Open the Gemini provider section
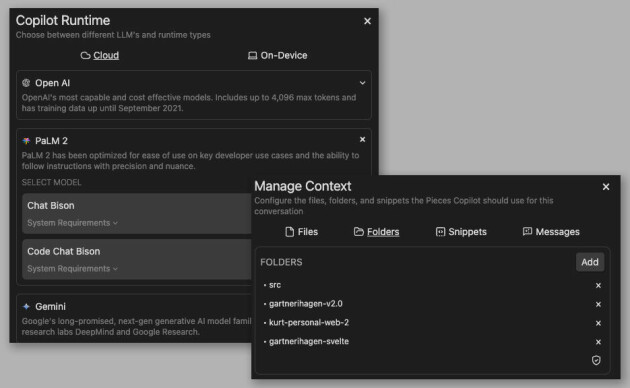This screenshot has width=630, height=388. click(134, 319)
